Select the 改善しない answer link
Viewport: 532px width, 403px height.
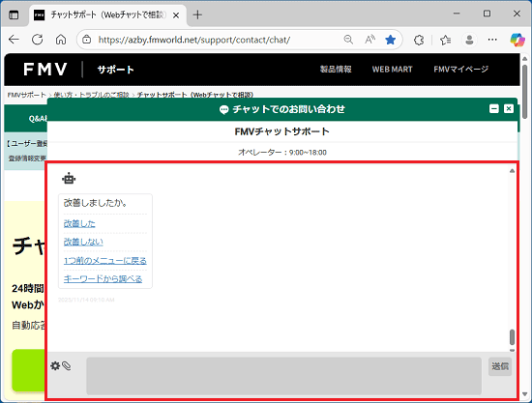coord(83,242)
